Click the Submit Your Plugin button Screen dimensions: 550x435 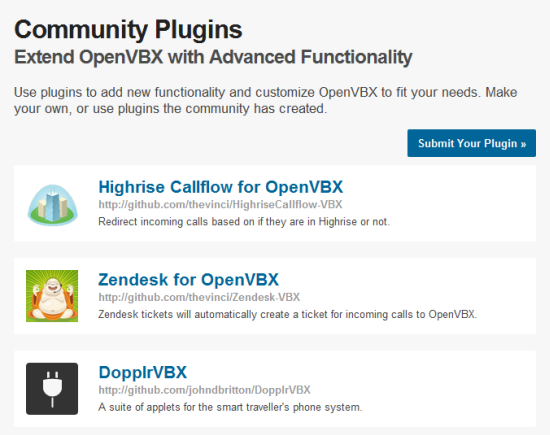tap(471, 143)
